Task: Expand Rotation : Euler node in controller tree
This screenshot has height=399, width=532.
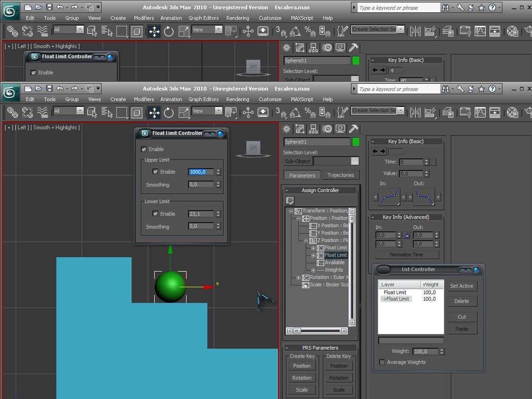Action: point(298,278)
